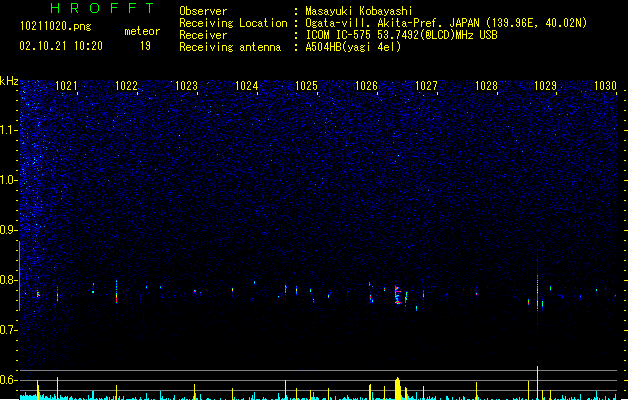Click the Receiving antenna label
The width and height of the screenshot is (629, 400).
230,47
